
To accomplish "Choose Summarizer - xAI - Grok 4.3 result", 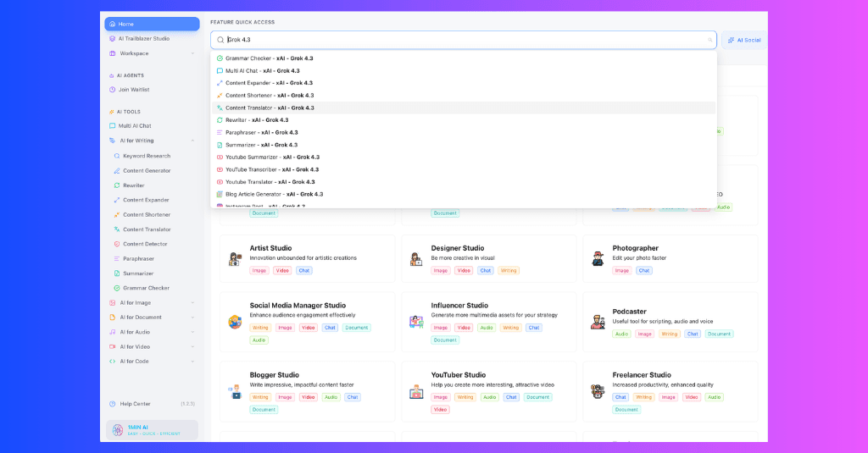I will 464,145.
